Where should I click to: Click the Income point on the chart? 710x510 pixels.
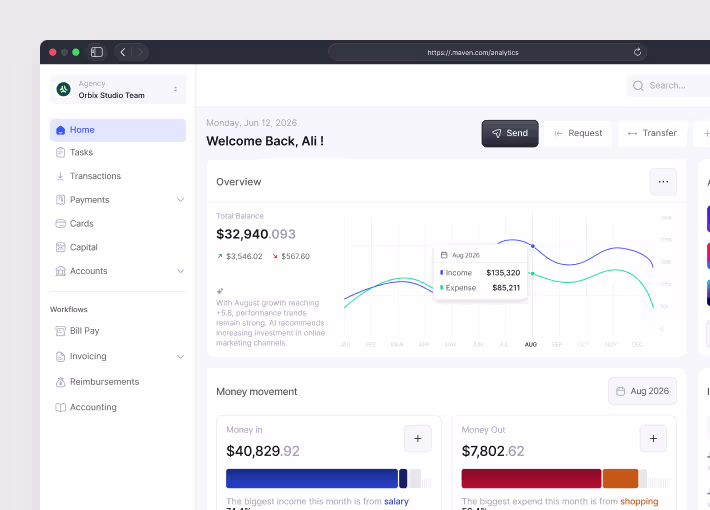[x=533, y=246]
